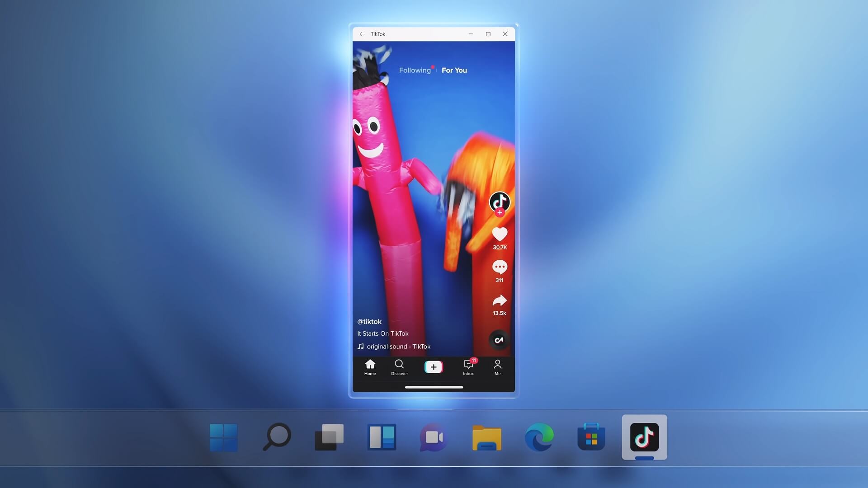Click the TikTok icon in Windows taskbar
Image resolution: width=868 pixels, height=488 pixels.
click(x=644, y=437)
